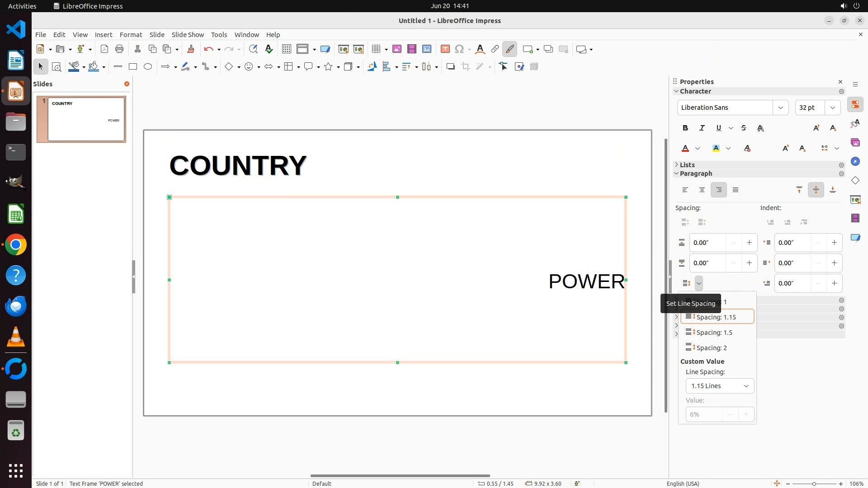This screenshot has width=868, height=488.
Task: Click the Insert Text Box icon
Action: 445,49
